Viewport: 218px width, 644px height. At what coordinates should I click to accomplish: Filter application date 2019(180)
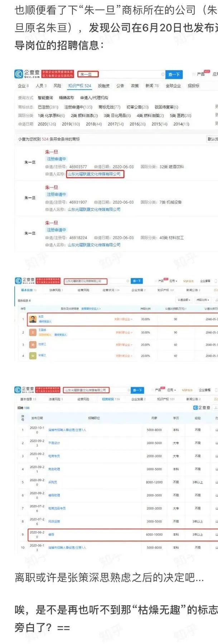click(71, 124)
